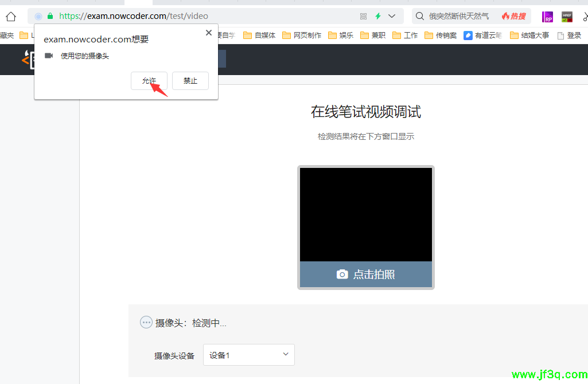Open the 摄像头设备 device dropdown
This screenshot has width=588, height=384.
249,355
